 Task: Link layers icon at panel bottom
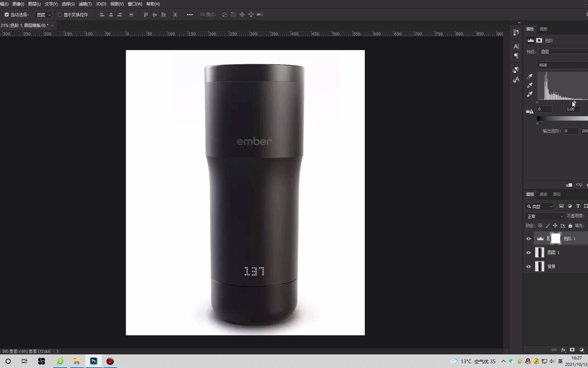(554, 350)
